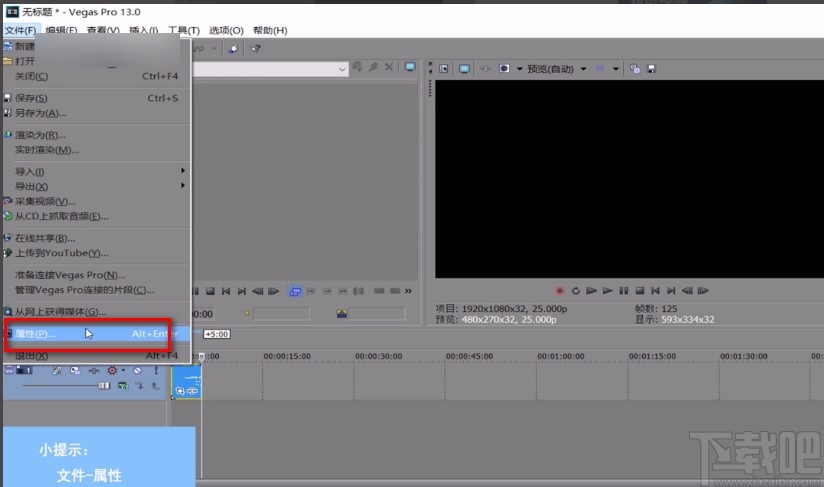The width and height of the screenshot is (824, 487).
Task: Make track 1 a compositing parent
Action: coord(156,386)
